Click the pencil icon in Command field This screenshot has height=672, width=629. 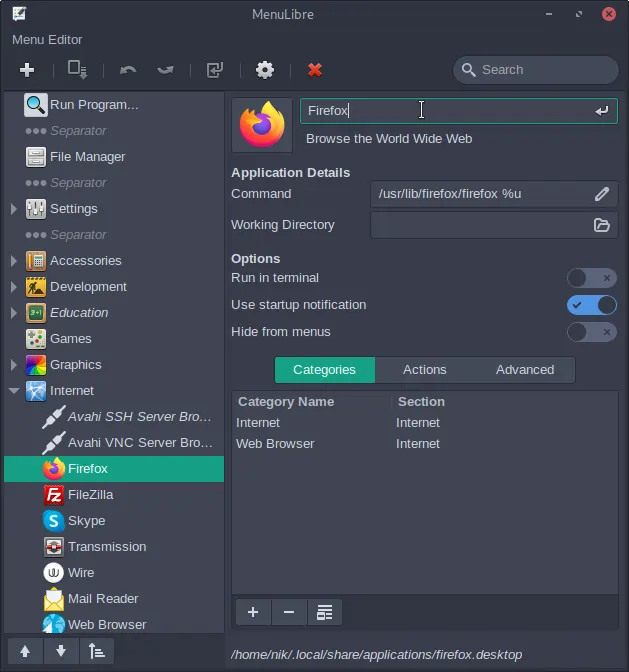tap(601, 194)
